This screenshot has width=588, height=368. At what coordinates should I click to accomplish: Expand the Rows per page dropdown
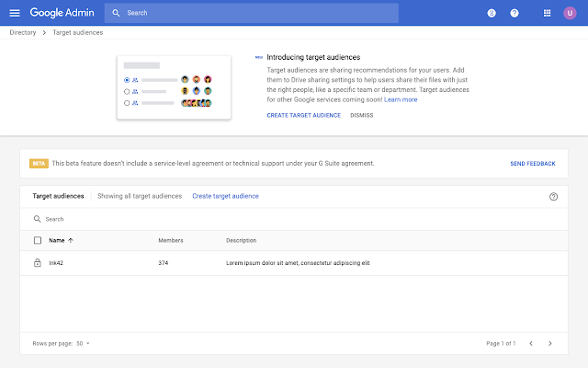[x=84, y=343]
